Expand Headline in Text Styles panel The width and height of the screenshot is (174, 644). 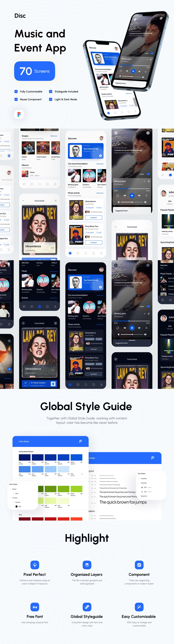139,479
